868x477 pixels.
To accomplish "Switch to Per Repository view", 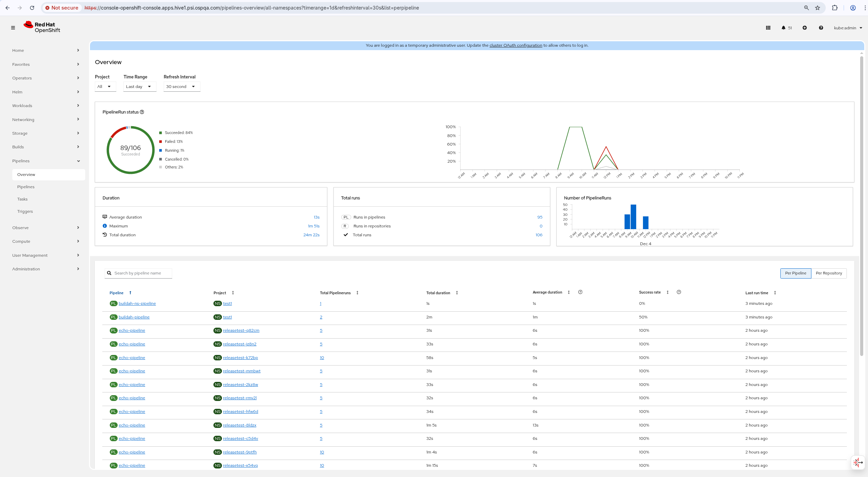I will [x=829, y=273].
